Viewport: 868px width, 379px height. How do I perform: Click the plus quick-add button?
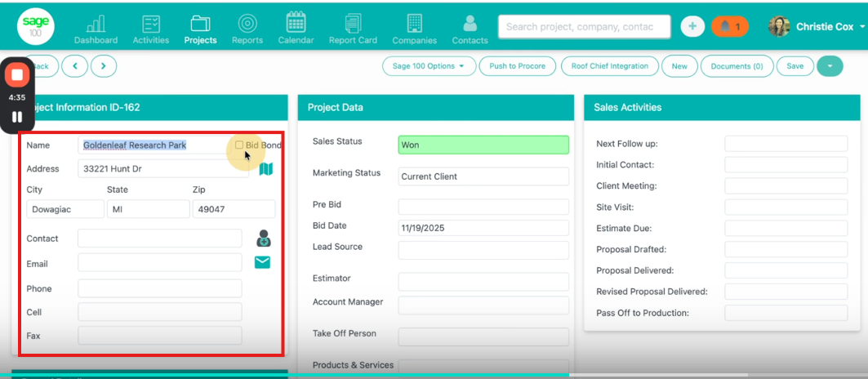click(692, 27)
